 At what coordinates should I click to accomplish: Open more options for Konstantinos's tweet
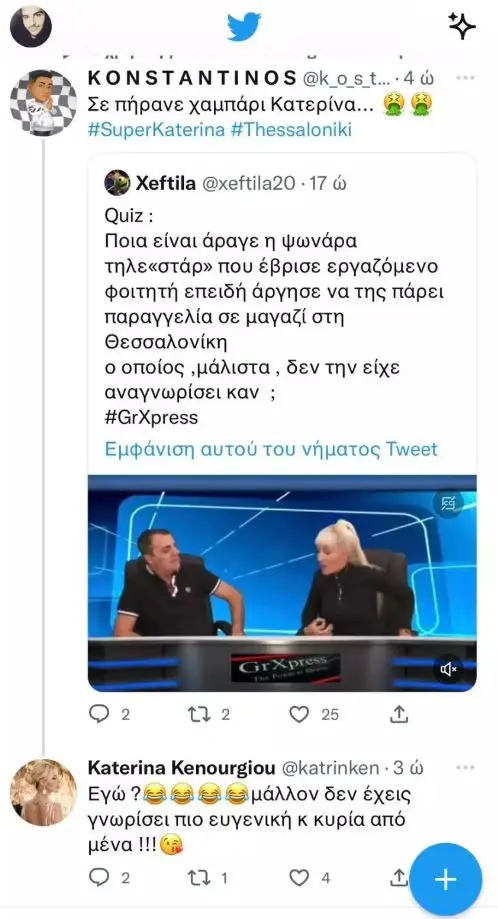(x=465, y=78)
